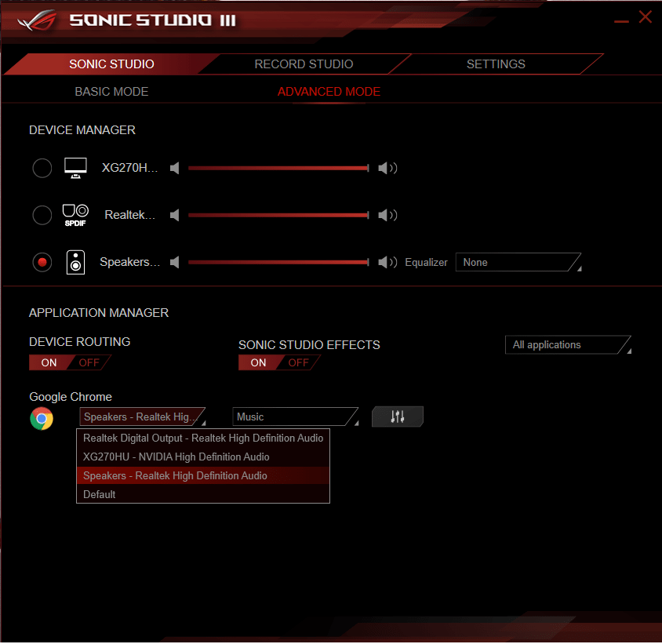Turn Device Routing OFF
Image resolution: width=662 pixels, height=644 pixels.
coord(89,362)
